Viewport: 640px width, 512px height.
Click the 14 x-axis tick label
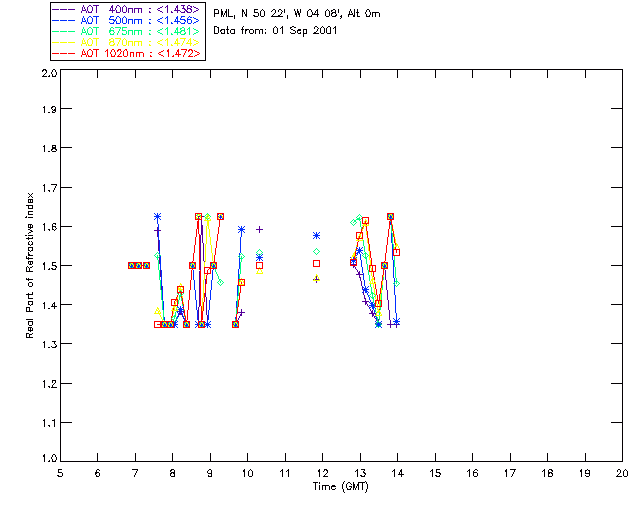point(398,473)
